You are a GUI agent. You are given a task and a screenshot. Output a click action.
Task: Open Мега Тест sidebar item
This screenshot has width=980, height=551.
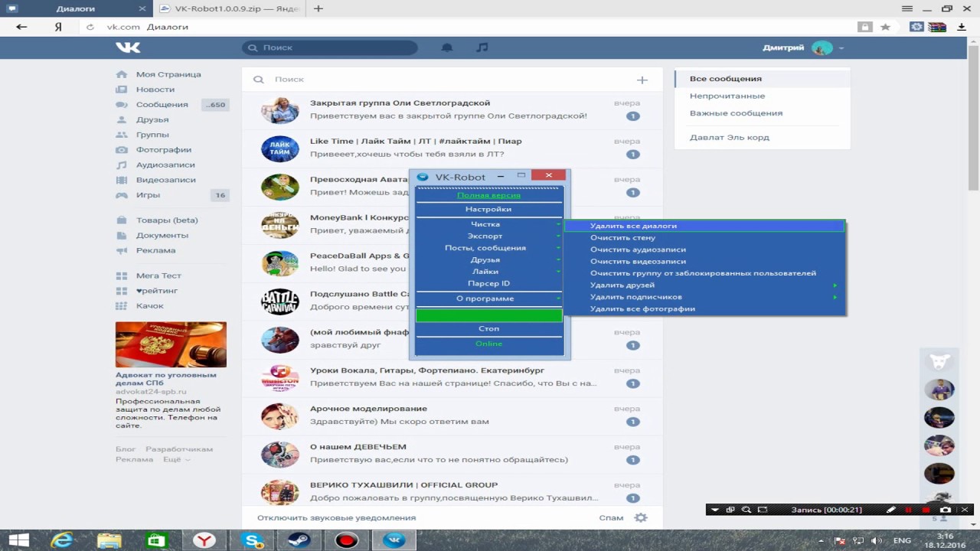click(x=158, y=275)
